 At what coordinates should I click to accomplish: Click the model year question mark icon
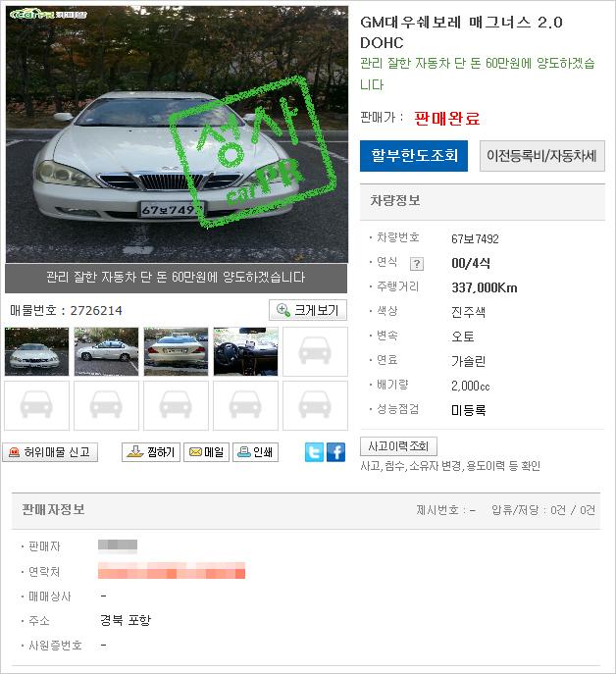(x=417, y=264)
